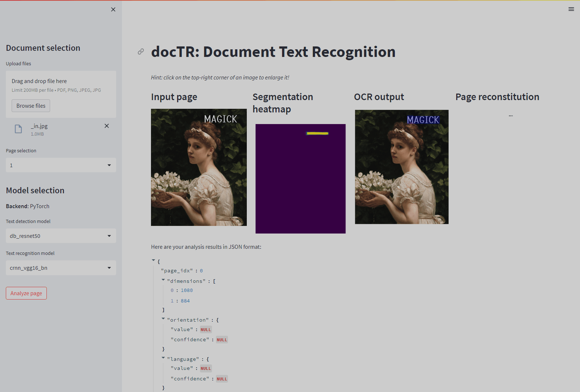Viewport: 580px width, 392px height.
Task: Click Browse files button
Action: (x=31, y=106)
